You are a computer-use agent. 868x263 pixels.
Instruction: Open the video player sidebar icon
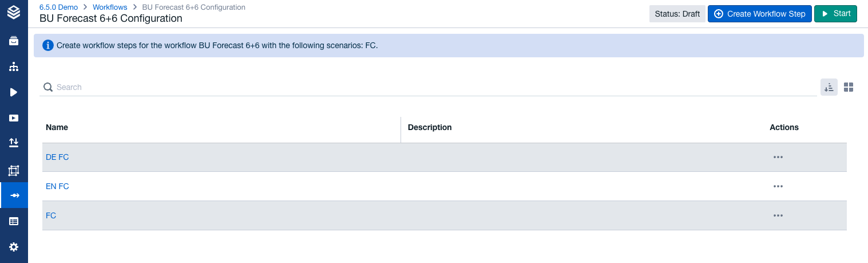click(14, 118)
